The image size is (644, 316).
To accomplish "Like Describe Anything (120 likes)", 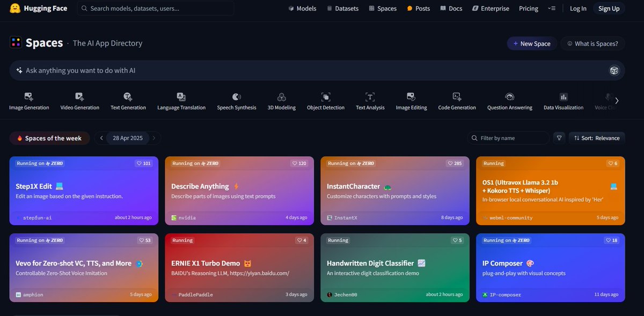I will click(x=299, y=163).
